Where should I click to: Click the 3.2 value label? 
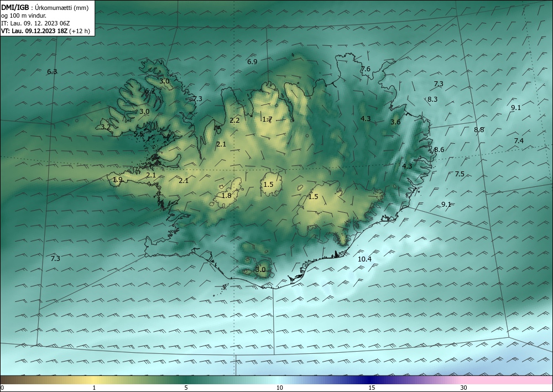pyautogui.click(x=106, y=127)
